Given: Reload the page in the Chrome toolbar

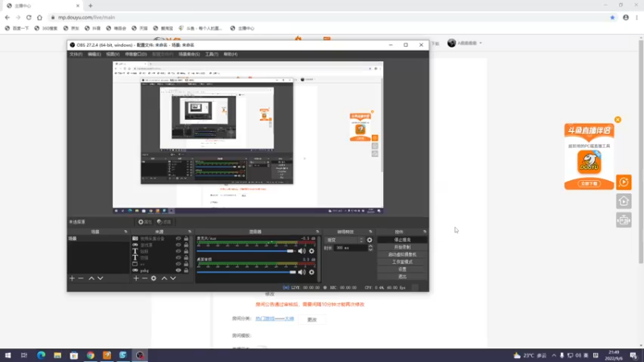Looking at the screenshot, I should coord(29,17).
